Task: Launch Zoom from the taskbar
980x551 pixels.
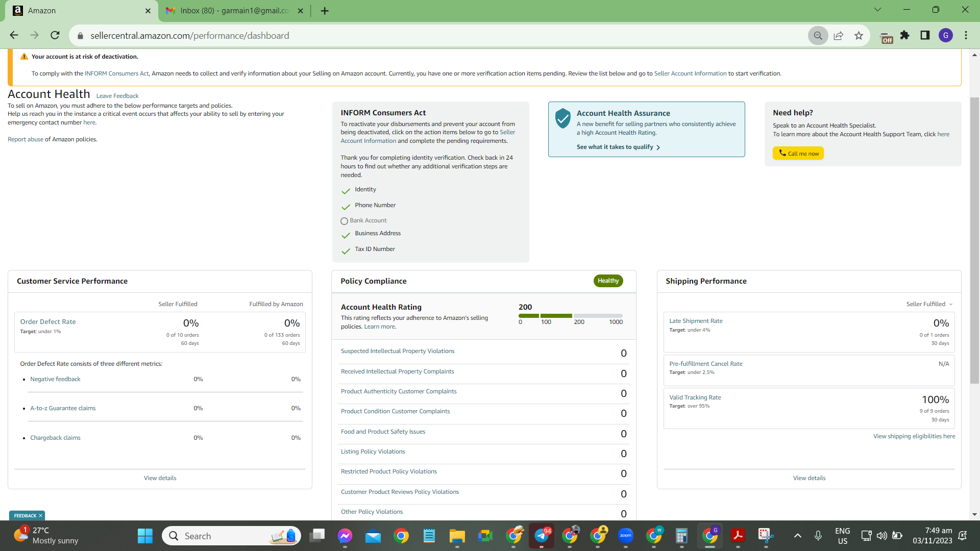Action: [x=626, y=536]
